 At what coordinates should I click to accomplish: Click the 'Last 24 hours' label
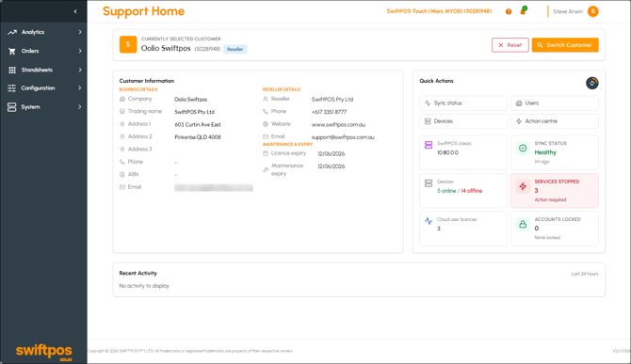coord(585,274)
